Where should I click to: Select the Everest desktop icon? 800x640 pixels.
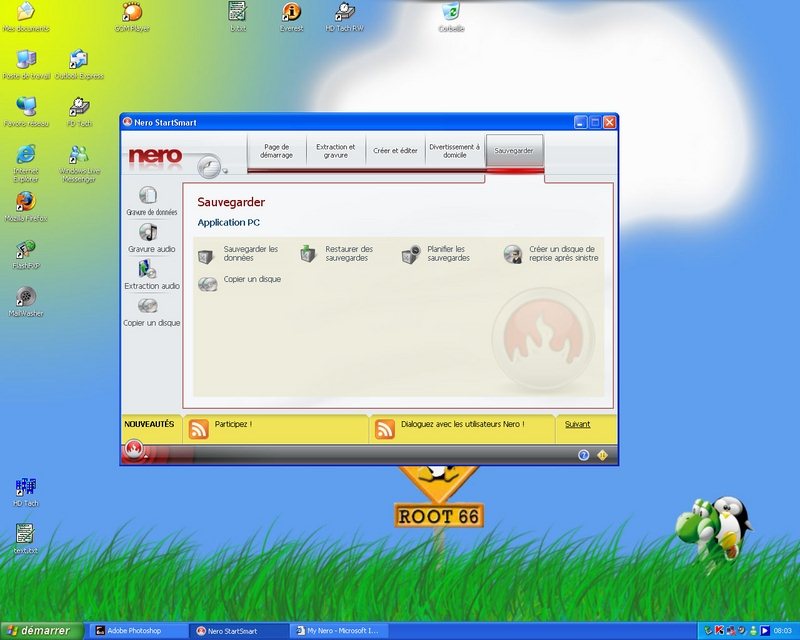(x=291, y=16)
